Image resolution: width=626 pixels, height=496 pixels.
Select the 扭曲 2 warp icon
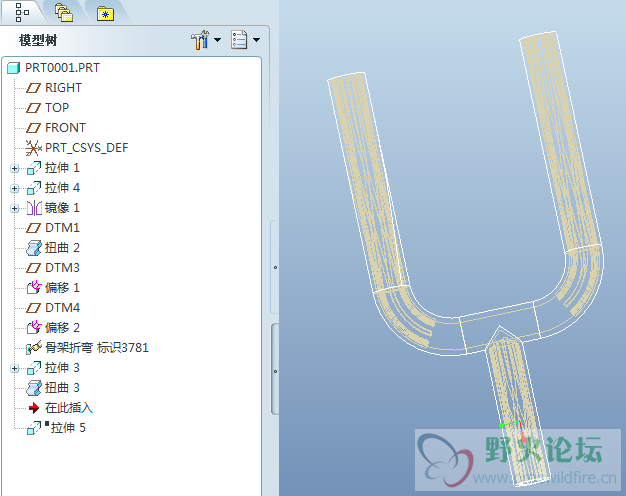tap(34, 248)
